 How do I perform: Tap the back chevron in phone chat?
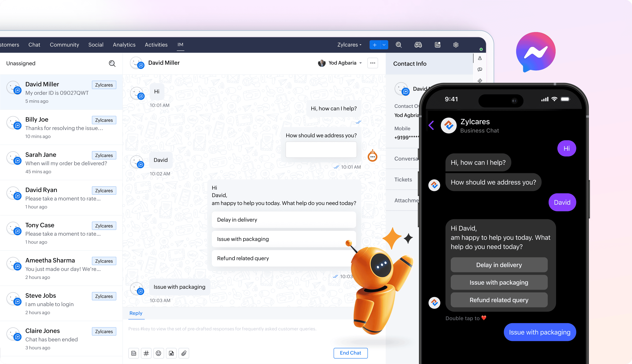pos(431,125)
